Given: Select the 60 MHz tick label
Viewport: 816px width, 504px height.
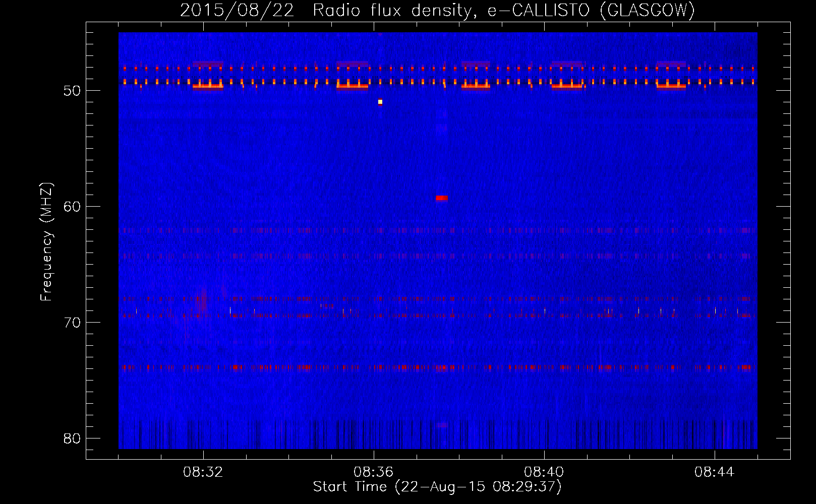Looking at the screenshot, I should 72,207.
